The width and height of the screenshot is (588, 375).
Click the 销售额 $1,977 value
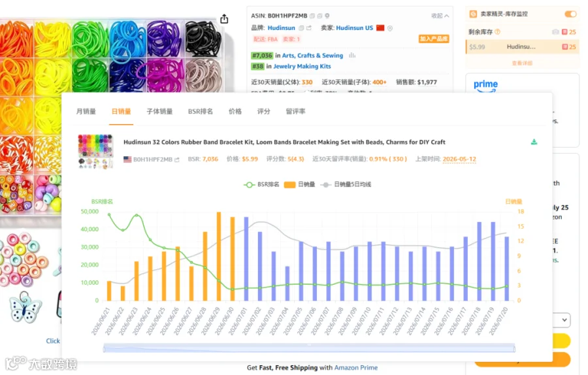tap(427, 82)
